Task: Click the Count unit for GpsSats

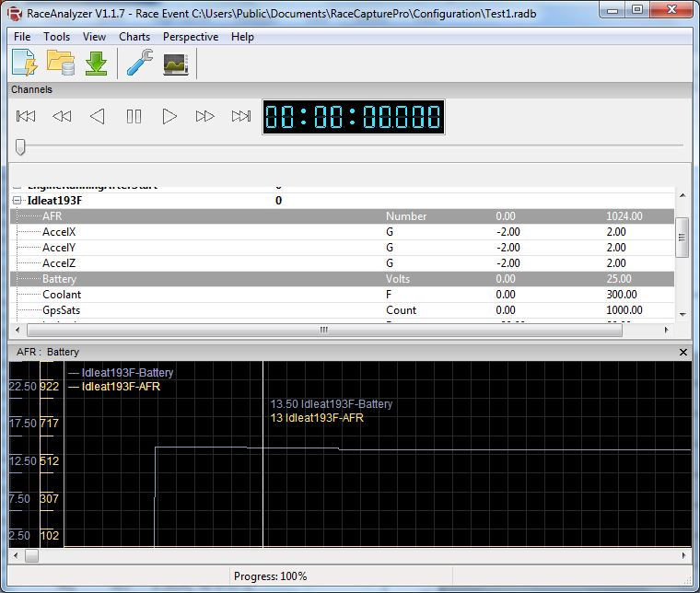Action: [x=401, y=310]
